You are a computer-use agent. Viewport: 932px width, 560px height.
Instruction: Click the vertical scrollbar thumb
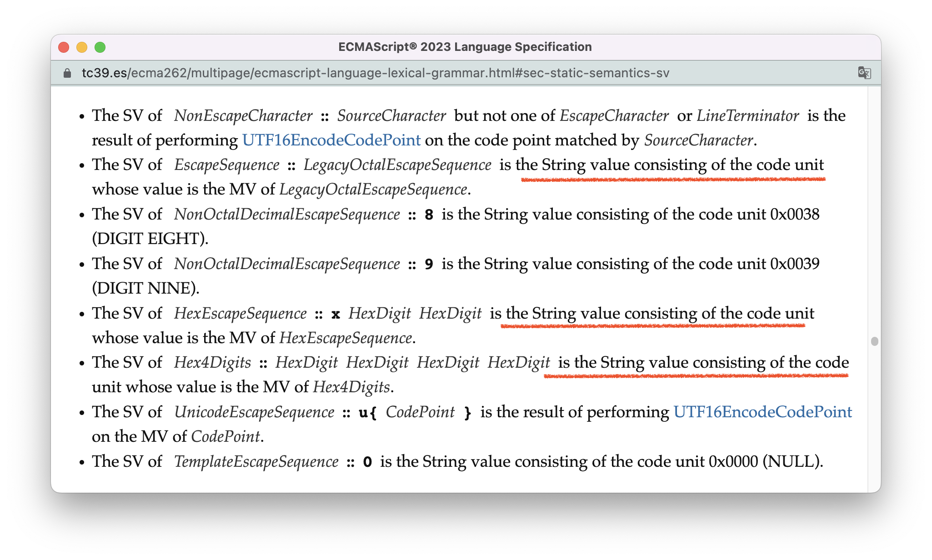874,341
